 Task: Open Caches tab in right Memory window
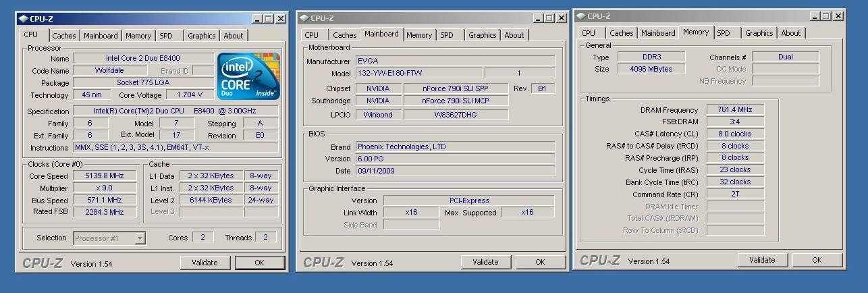[x=622, y=33]
